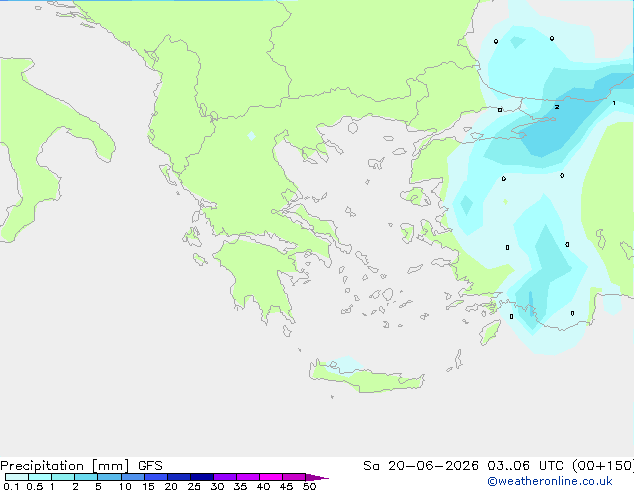634x490 pixels.
Task: Click the legend value "50"
Action: click(x=309, y=486)
